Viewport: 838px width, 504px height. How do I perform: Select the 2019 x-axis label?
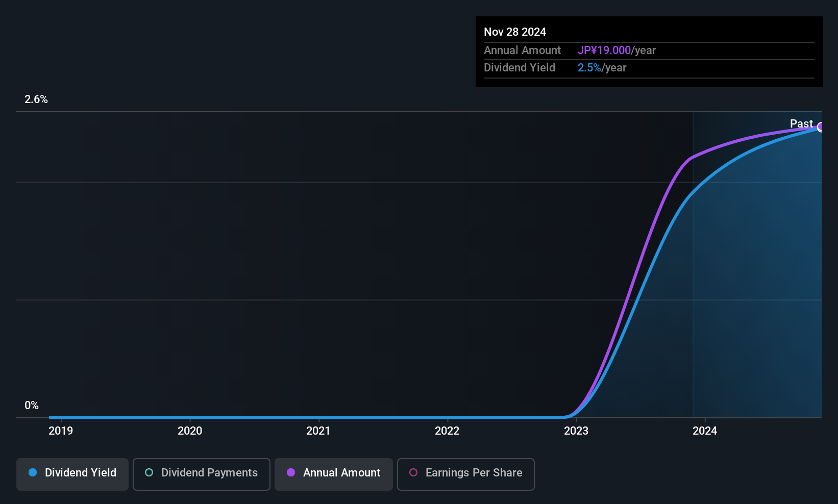pos(61,431)
